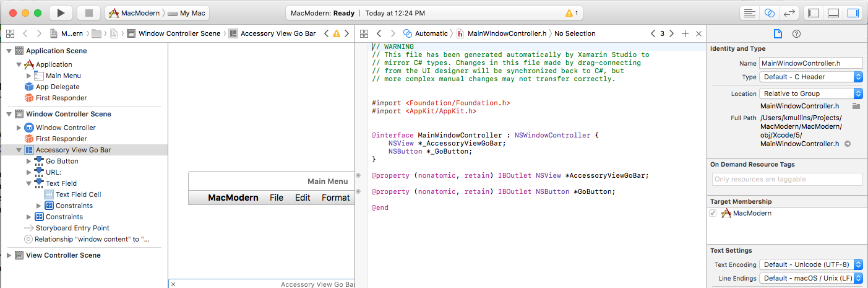Select Window Controller Scene in jump bar
The image size is (868, 288).
point(174,33)
